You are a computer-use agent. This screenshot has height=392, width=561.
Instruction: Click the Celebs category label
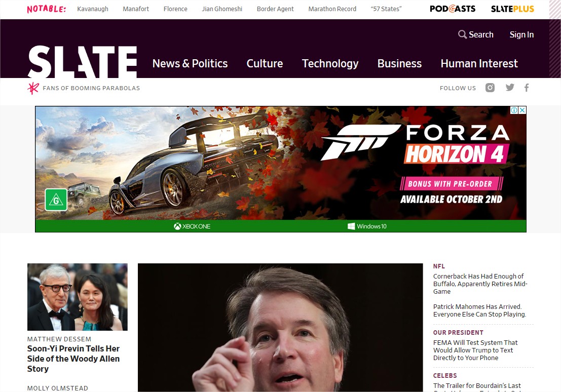coord(445,376)
